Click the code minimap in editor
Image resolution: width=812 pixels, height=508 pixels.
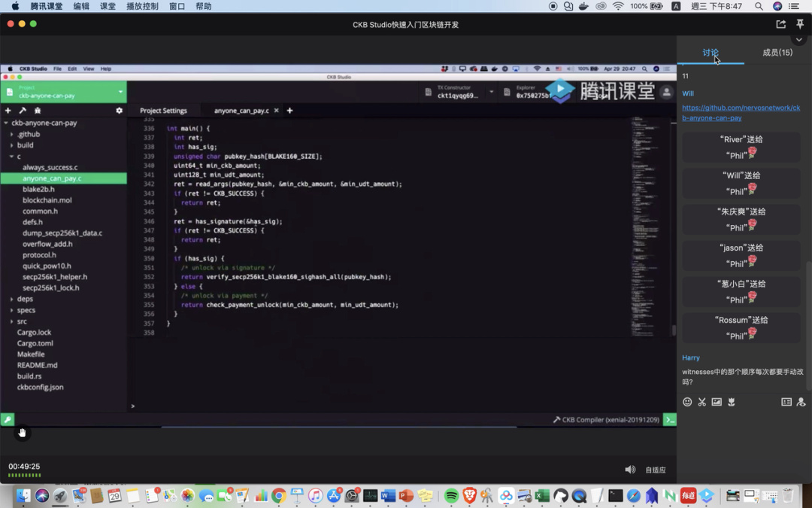pyautogui.click(x=645, y=226)
